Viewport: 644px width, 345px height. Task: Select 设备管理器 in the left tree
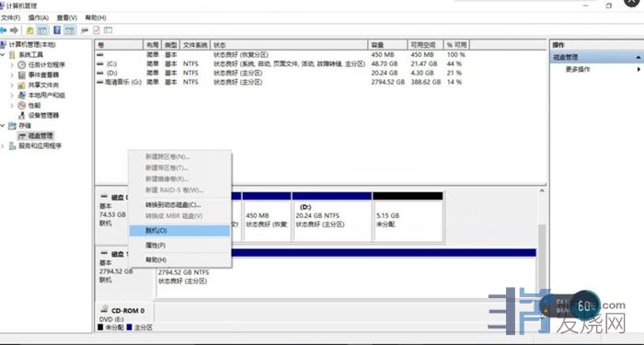[x=43, y=115]
